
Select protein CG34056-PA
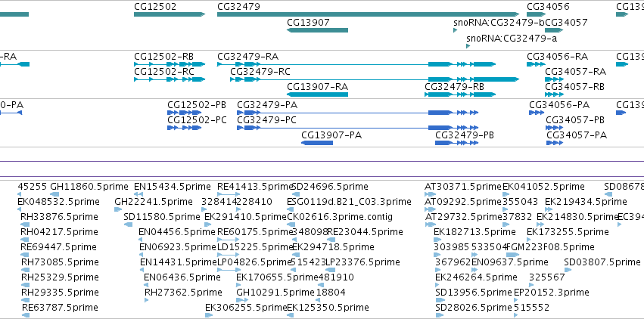coord(537,113)
